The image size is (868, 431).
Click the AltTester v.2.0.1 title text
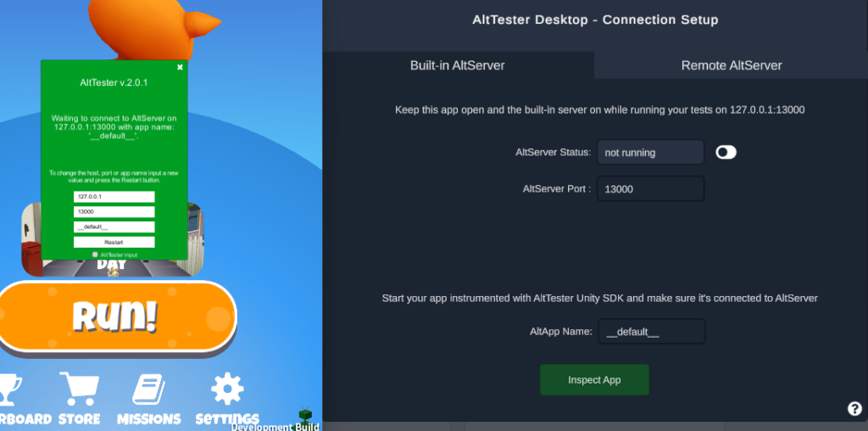[114, 82]
